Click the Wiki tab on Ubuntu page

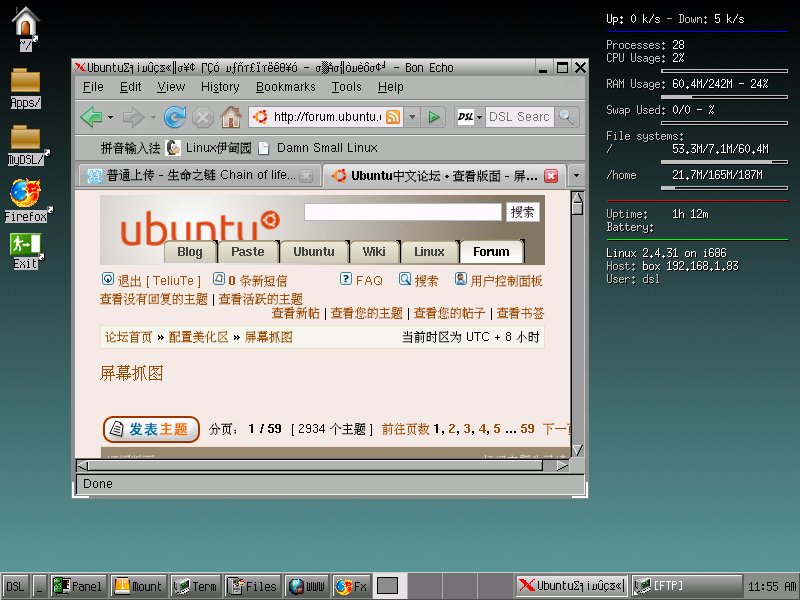(x=373, y=252)
